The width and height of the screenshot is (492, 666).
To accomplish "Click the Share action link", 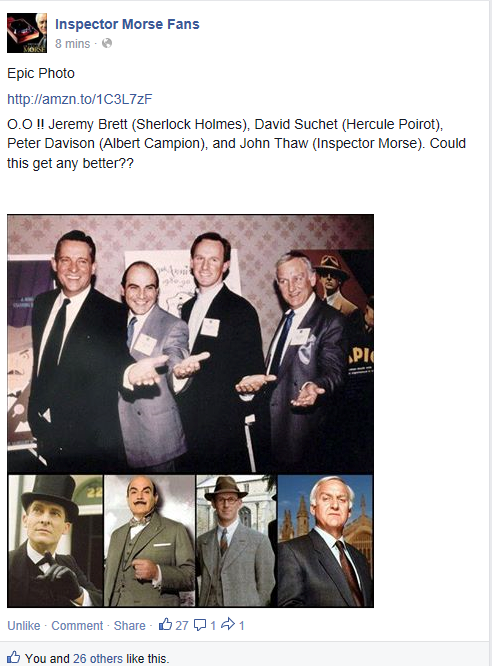I will pos(130,626).
